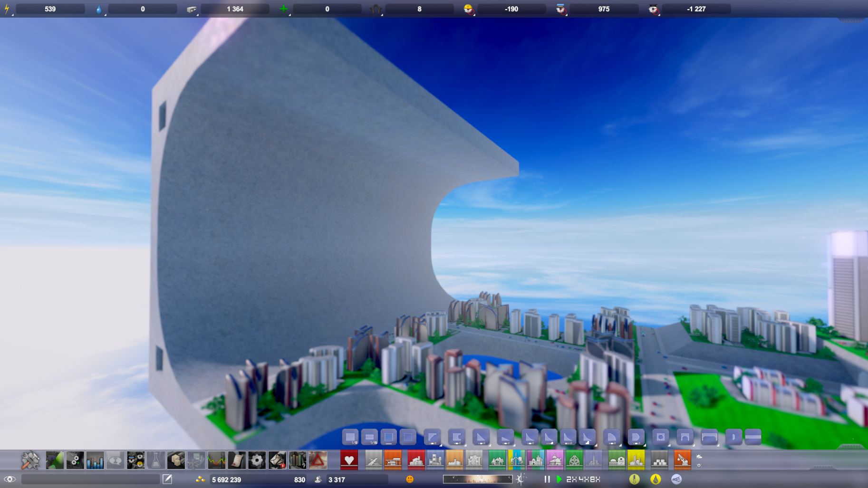Screen dimensions: 868x488
Task: Select the heart favorites category
Action: click(x=349, y=460)
